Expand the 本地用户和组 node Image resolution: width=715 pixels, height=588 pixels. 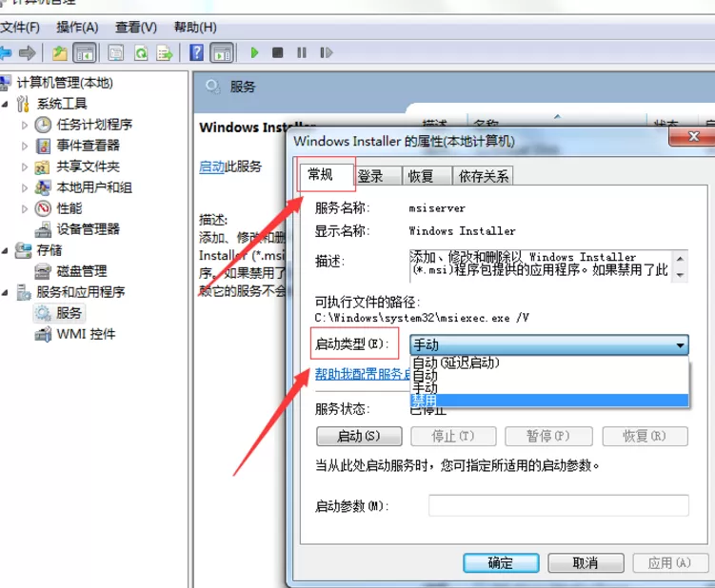[x=25, y=187]
